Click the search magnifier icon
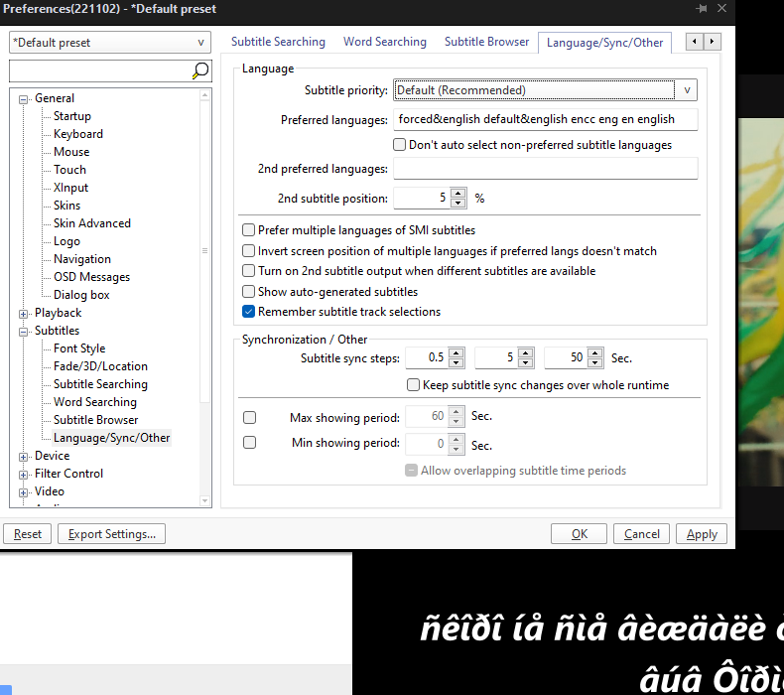Image resolution: width=784 pixels, height=695 pixels. (x=199, y=70)
